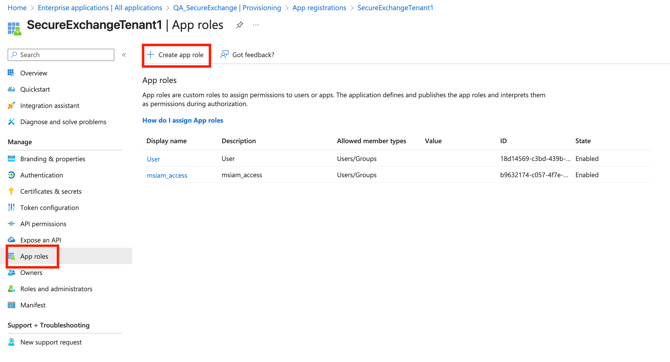Open the User app role link
This screenshot has width=670, height=362.
(x=153, y=159)
